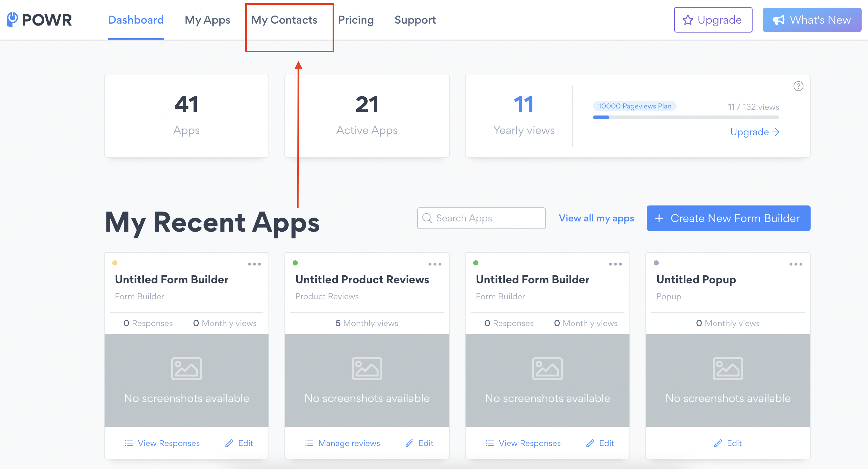Click Create New Form Builder button

pos(728,218)
